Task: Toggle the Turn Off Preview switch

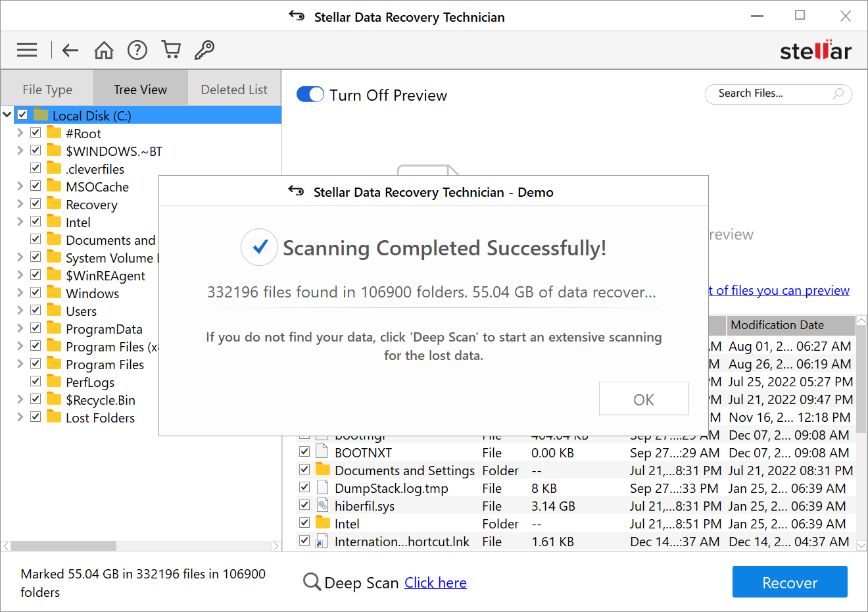Action: click(310, 95)
